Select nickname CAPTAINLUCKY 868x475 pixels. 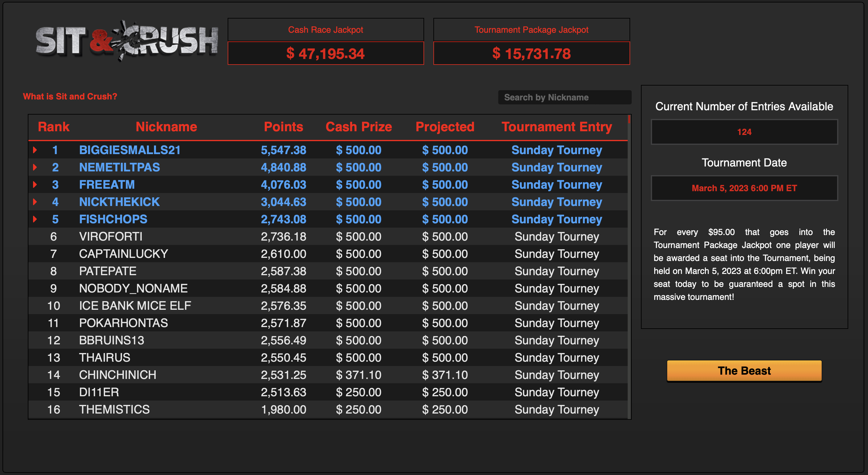click(123, 254)
